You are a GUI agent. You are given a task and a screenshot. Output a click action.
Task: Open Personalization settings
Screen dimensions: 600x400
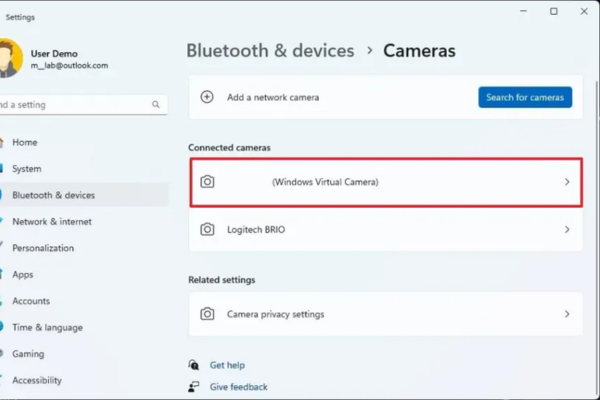(x=43, y=248)
